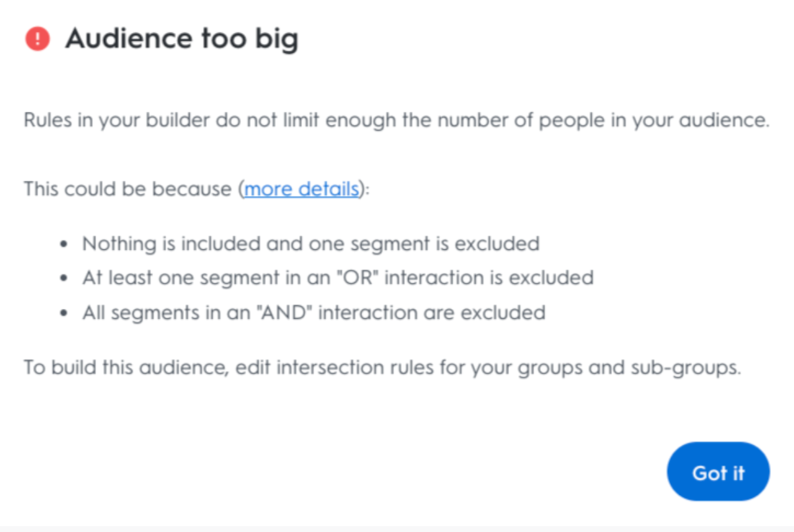794x532 pixels.
Task: Click the red error alert icon
Action: pos(37,39)
